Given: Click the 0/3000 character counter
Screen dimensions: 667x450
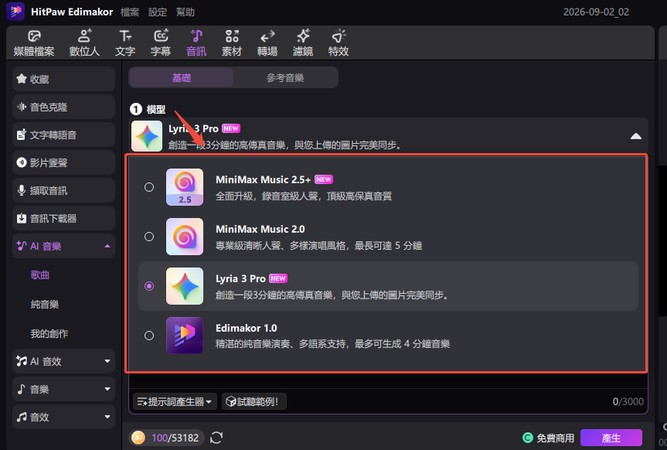Looking at the screenshot, I should coord(628,402).
